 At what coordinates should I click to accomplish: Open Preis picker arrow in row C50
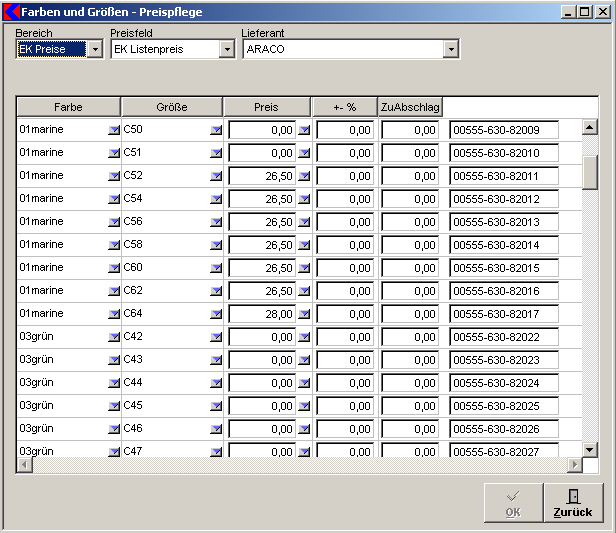click(x=304, y=130)
